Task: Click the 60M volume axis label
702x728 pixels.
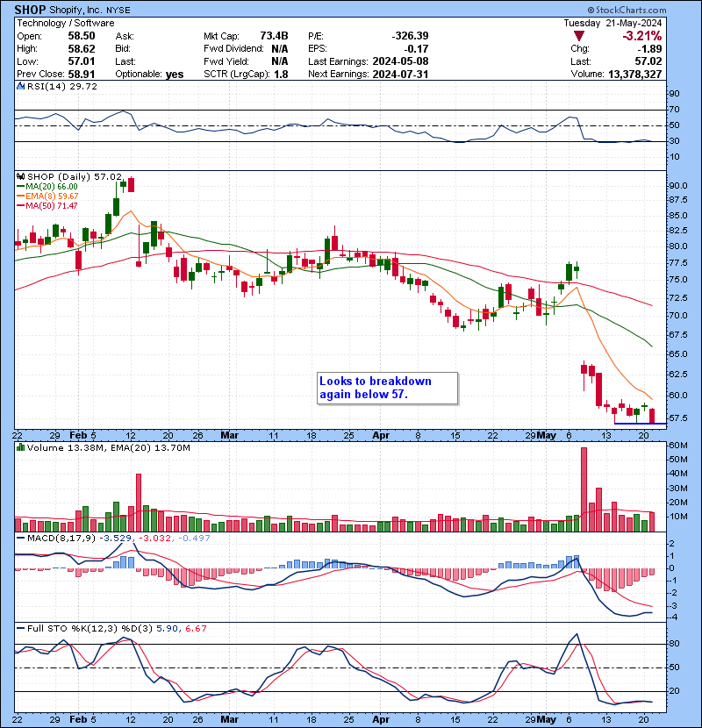Action: coord(678,446)
